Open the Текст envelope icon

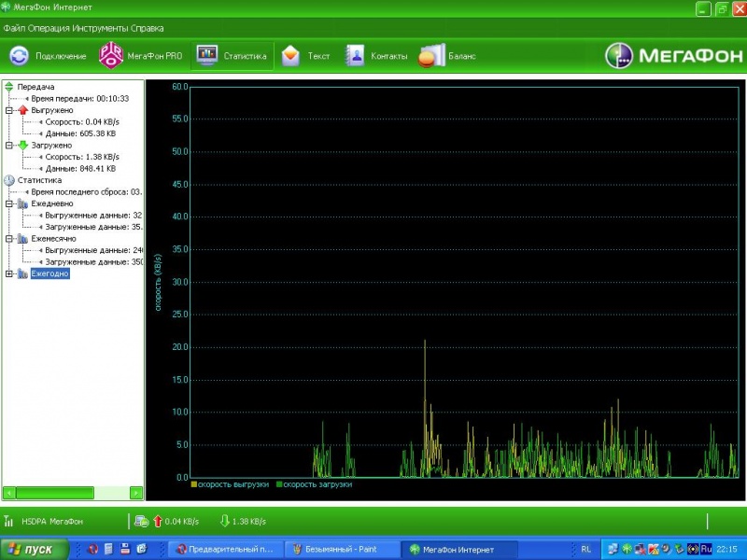(x=291, y=56)
